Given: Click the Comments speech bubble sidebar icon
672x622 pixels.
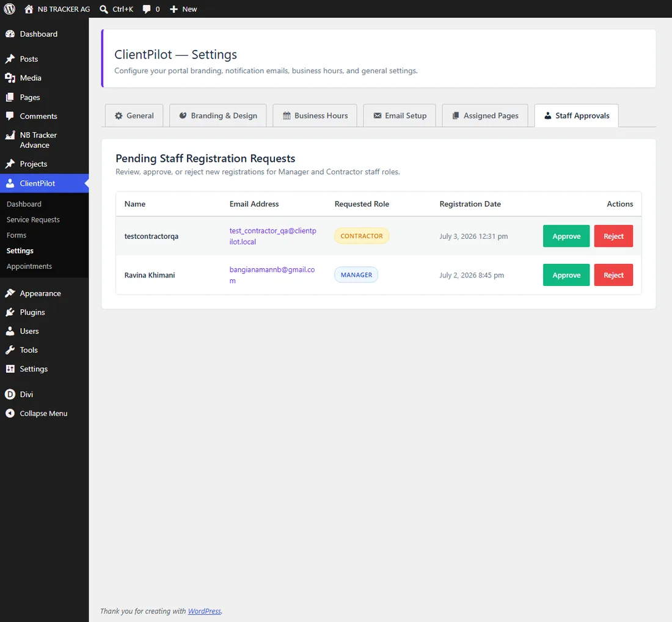Looking at the screenshot, I should click(x=10, y=116).
